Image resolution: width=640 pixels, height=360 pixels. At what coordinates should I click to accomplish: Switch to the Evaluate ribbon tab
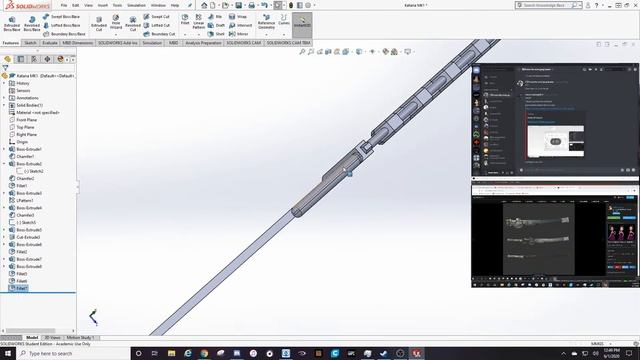(50, 43)
